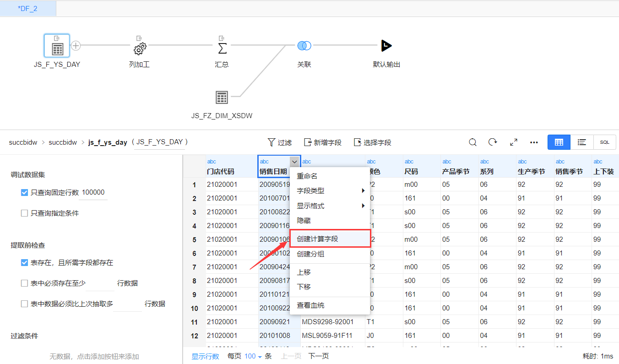Screen dimensions: 619x364
Task: Click the plus button beside JS_F_YS_DAY node
Action: point(76,46)
